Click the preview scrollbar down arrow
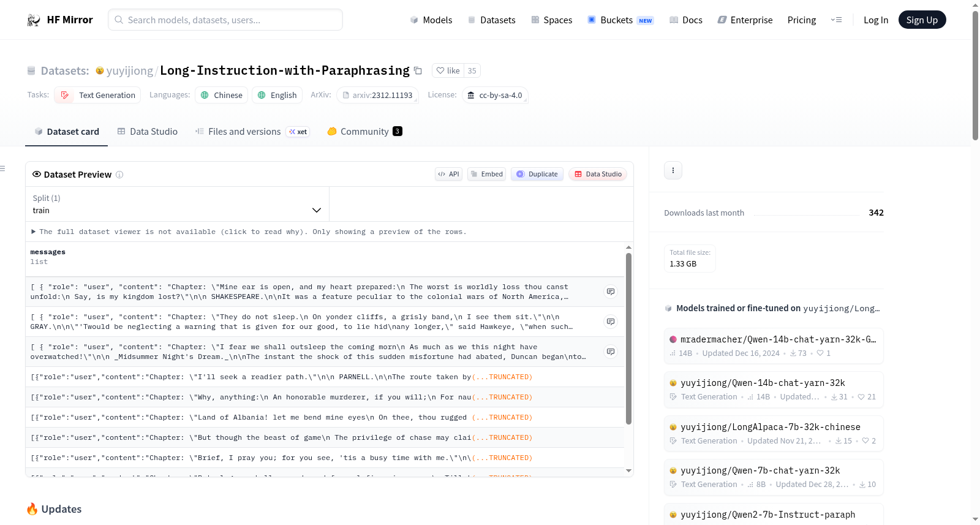Viewport: 980px width, 525px height. (x=628, y=471)
